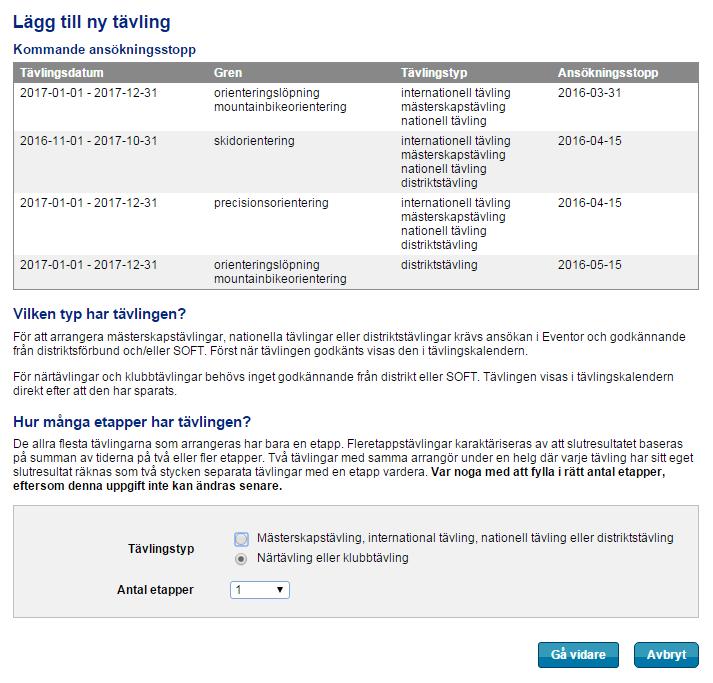Screen dimensions: 713x683
Task: Click distriktstävling in the 2016-05-15 row
Action: tap(439, 265)
